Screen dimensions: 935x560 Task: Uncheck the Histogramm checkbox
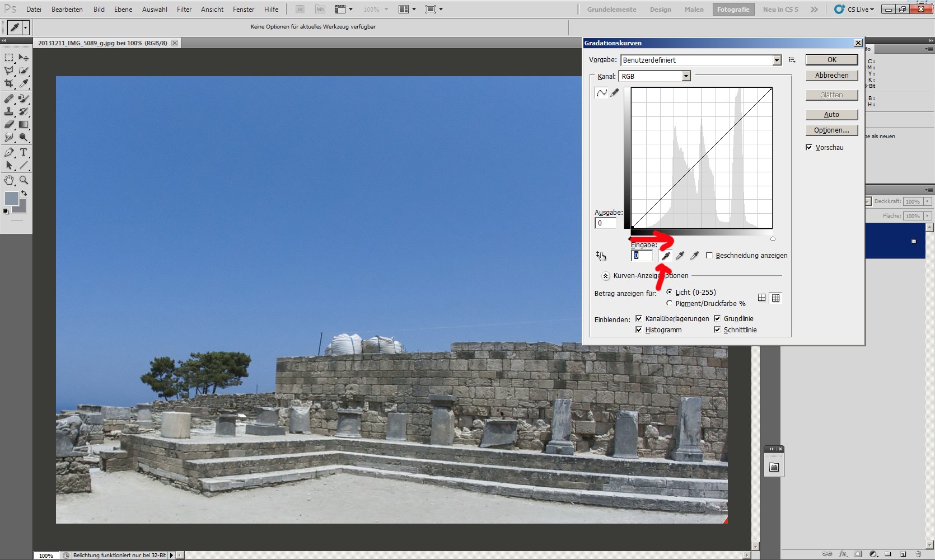pyautogui.click(x=639, y=330)
